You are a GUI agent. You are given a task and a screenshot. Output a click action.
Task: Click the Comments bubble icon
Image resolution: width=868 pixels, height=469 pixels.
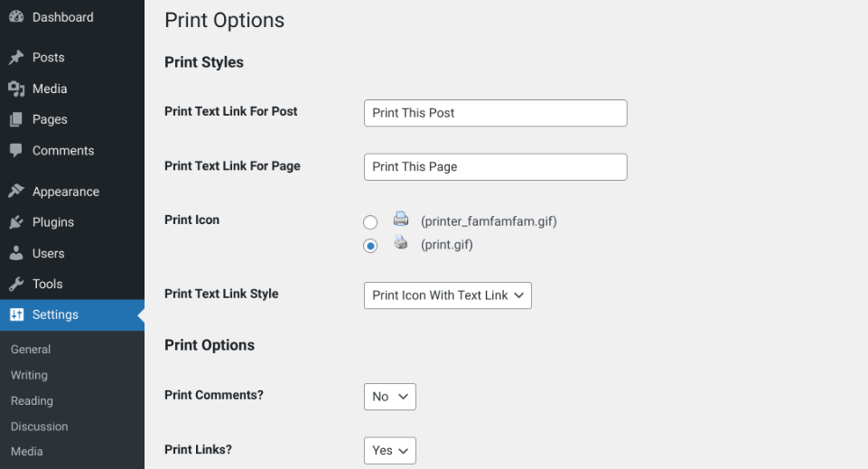point(16,151)
